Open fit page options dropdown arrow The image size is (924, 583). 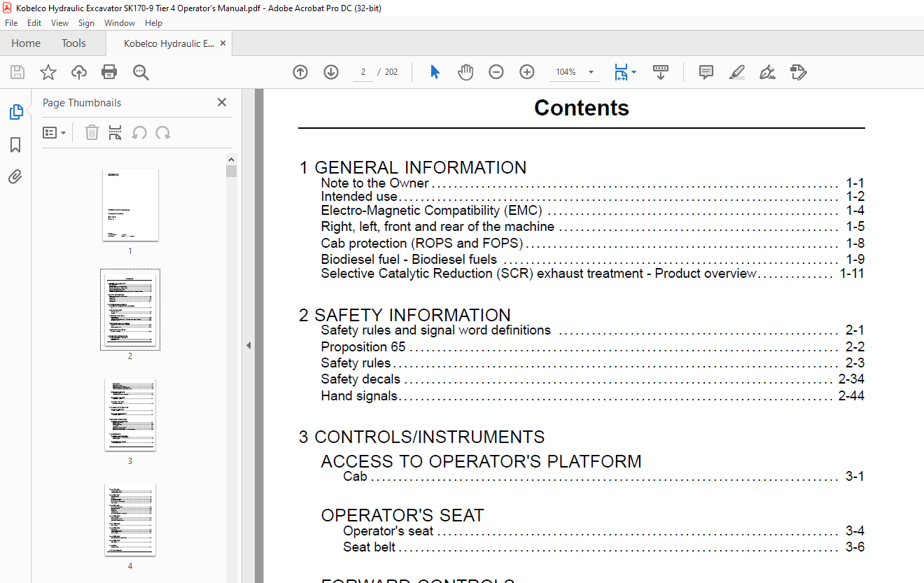click(x=634, y=72)
